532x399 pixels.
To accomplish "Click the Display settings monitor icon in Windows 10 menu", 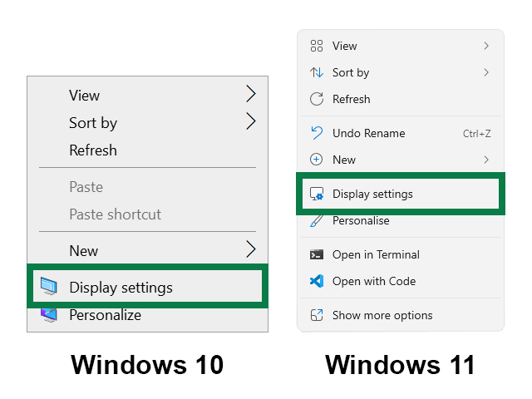I will (49, 288).
